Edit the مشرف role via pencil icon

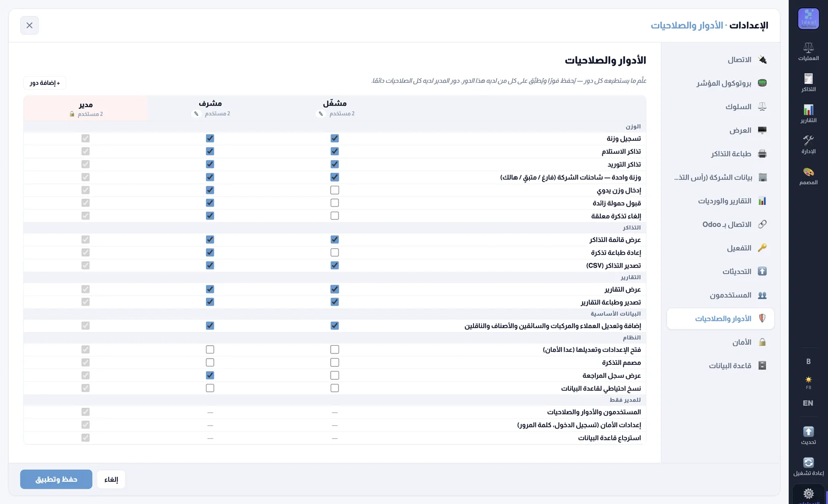(196, 114)
